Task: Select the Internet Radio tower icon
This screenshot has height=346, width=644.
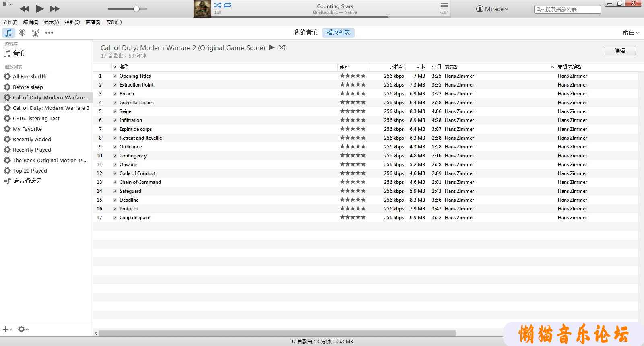Action: pyautogui.click(x=36, y=33)
